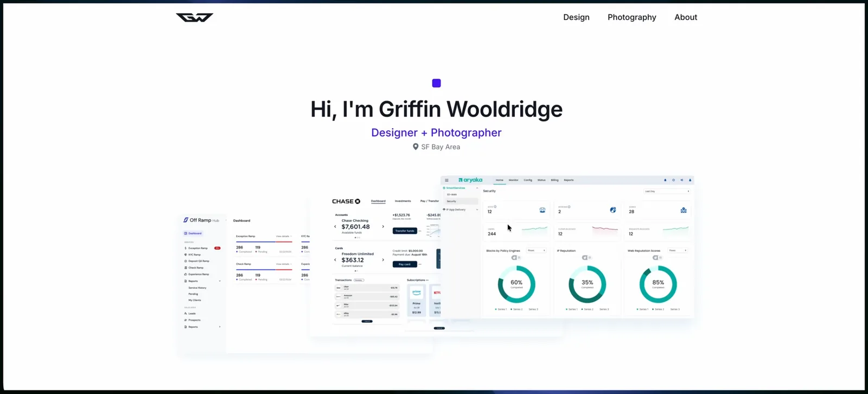Open the hamburger menu in the aryaka mockup
Viewport: 868px width, 394px height.
(446, 180)
